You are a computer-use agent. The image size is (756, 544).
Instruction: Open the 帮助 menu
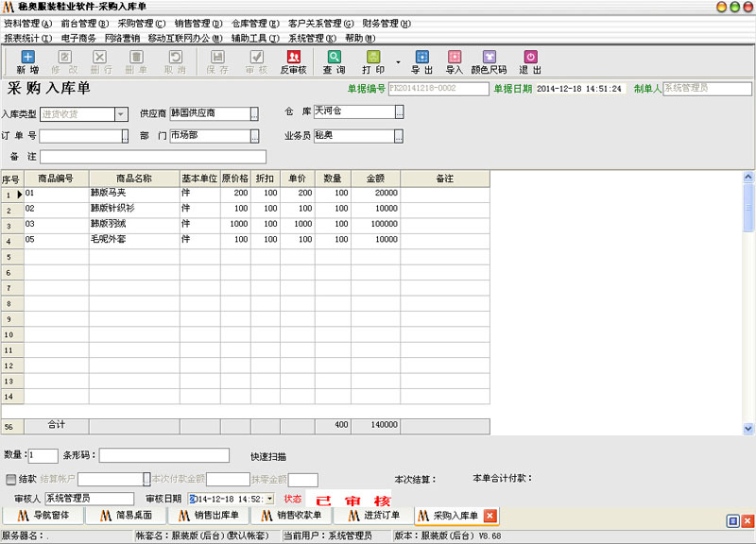pyautogui.click(x=360, y=38)
